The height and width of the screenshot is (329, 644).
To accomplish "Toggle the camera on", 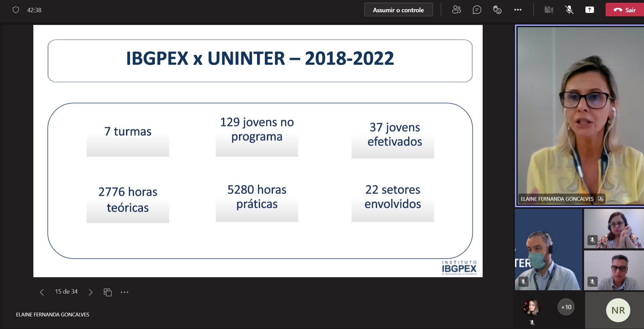I will (x=549, y=10).
